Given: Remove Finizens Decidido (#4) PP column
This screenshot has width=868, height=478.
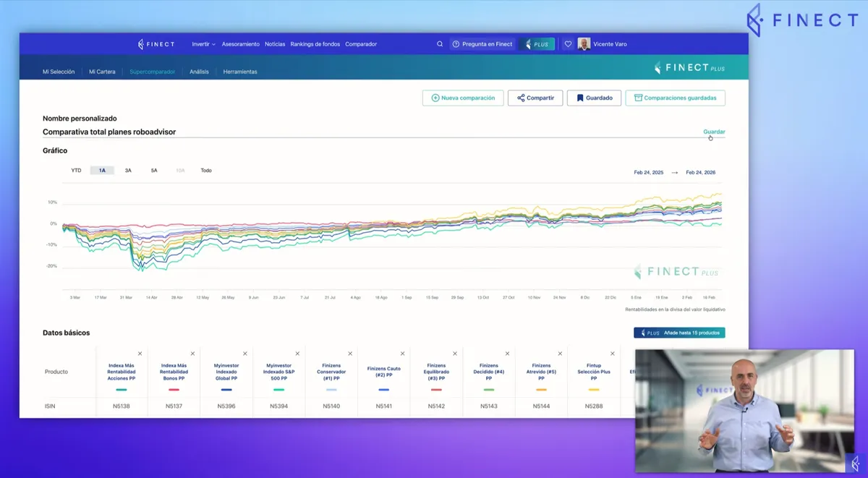Looking at the screenshot, I should [x=507, y=354].
